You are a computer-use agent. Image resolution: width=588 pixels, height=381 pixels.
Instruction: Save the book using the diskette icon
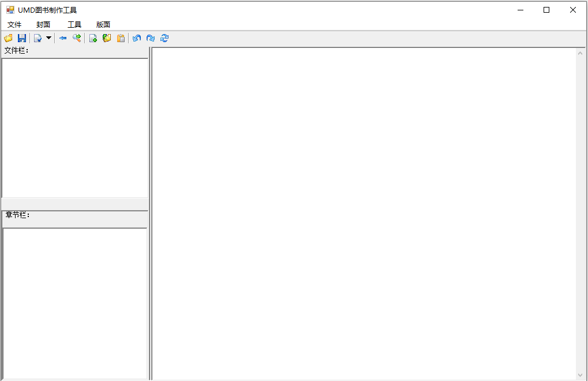point(23,38)
